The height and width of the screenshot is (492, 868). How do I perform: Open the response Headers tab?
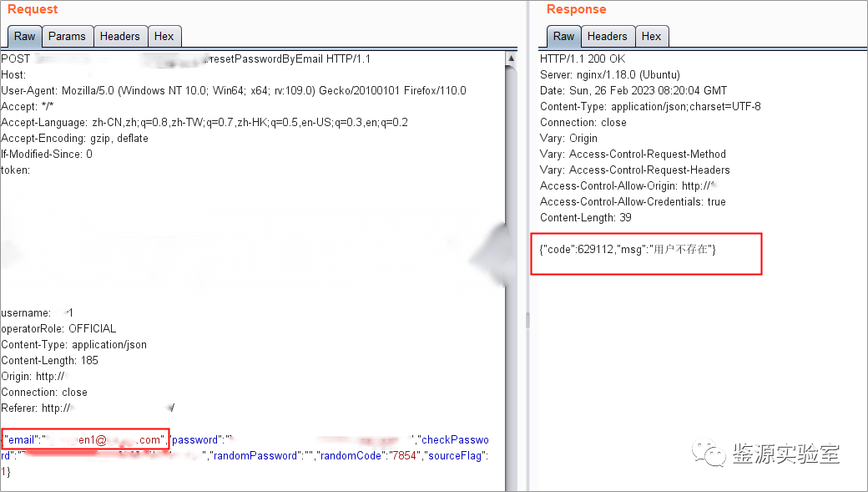coord(607,36)
